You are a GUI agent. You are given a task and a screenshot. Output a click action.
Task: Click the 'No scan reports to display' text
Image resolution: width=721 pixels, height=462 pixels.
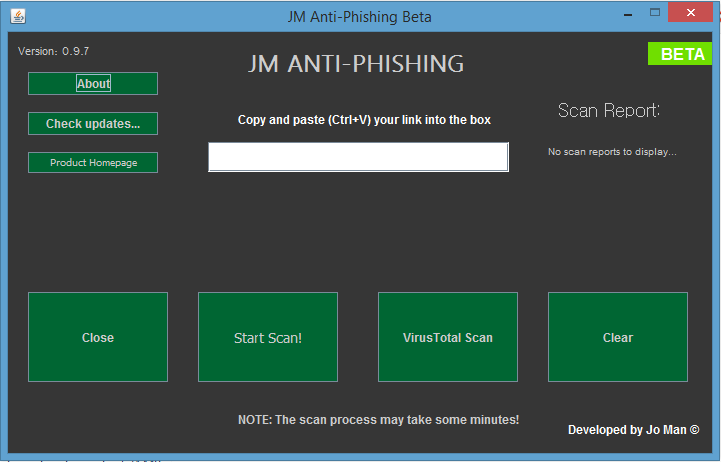click(612, 152)
